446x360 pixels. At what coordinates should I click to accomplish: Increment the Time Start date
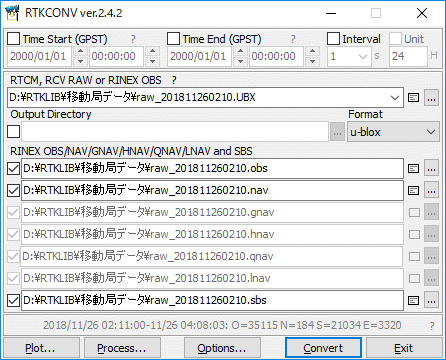(x=80, y=51)
